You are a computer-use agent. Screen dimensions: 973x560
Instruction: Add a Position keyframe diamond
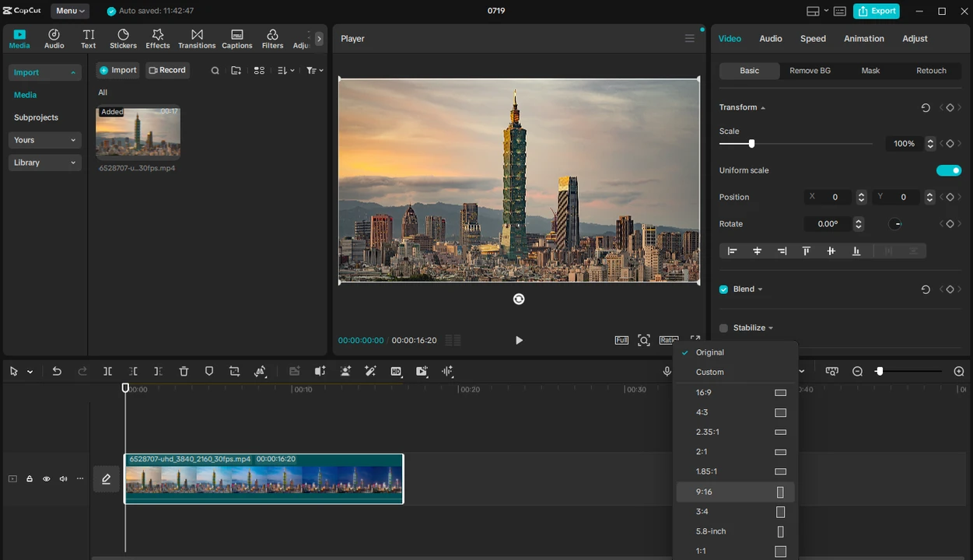[950, 198]
